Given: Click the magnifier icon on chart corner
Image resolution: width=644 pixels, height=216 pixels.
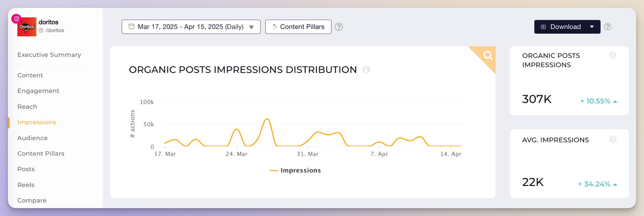Looking at the screenshot, I should coord(488,55).
